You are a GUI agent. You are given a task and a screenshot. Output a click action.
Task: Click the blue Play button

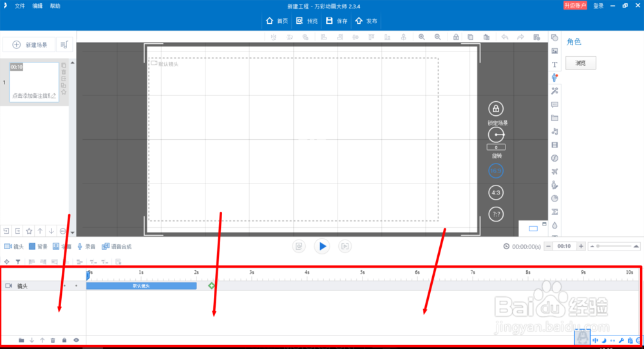tap(322, 247)
